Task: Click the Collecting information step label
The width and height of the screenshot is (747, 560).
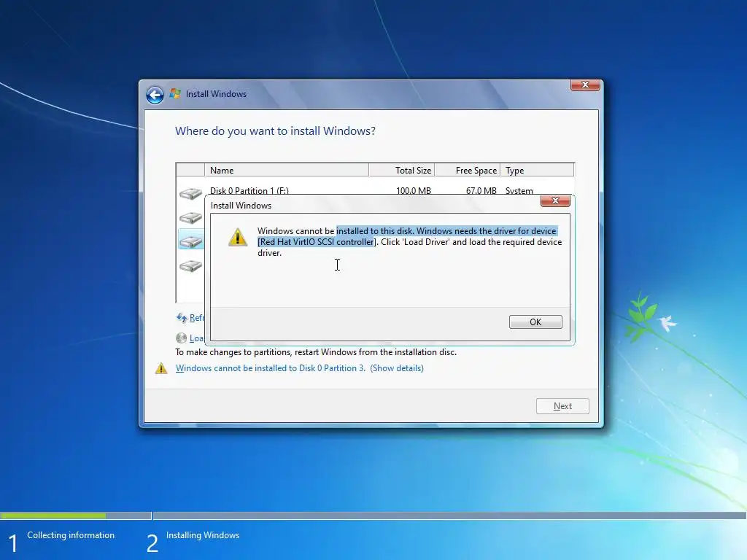Action: point(71,535)
